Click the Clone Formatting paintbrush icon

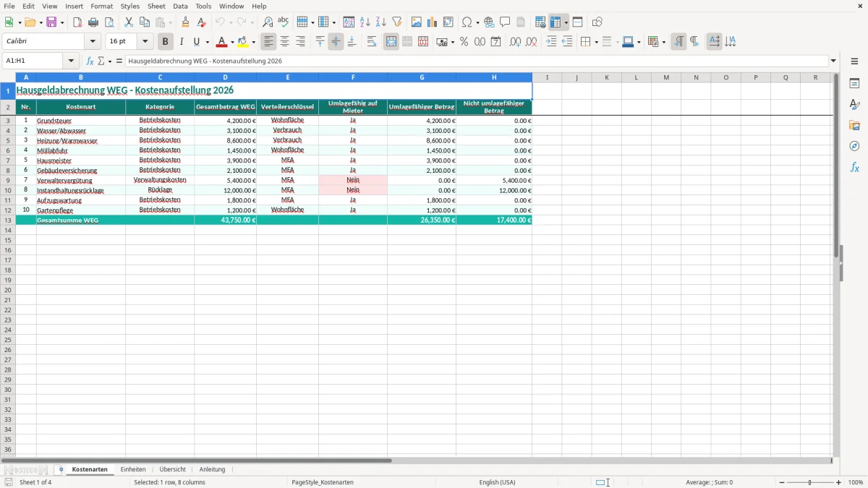click(x=186, y=22)
